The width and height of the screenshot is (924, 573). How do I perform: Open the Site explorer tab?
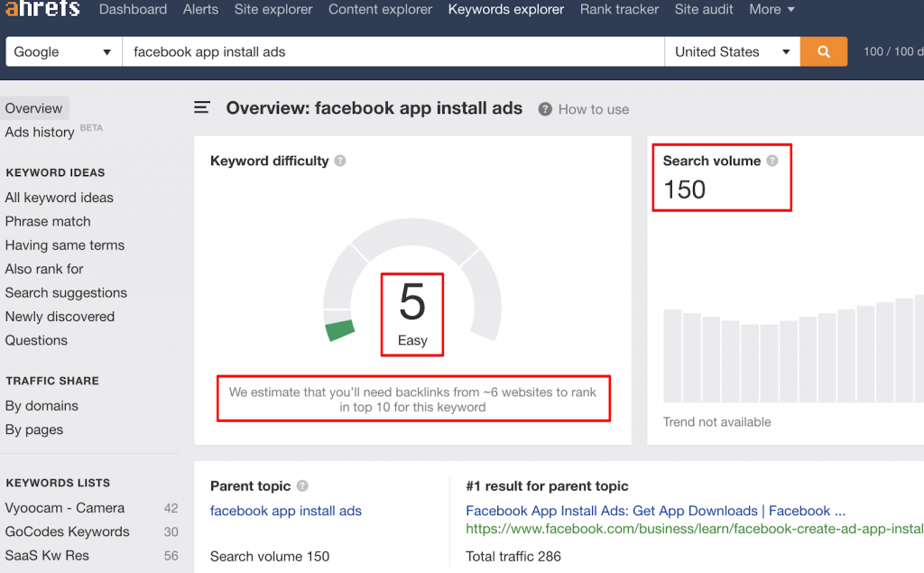[273, 9]
